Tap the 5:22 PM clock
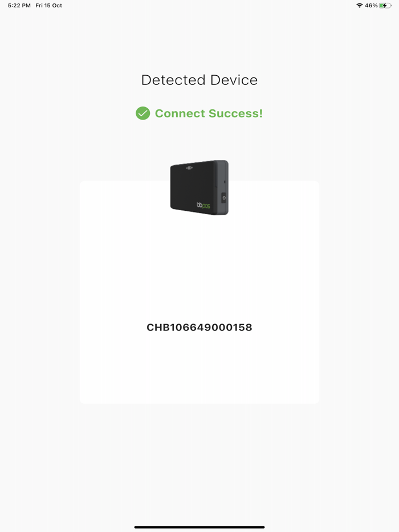399x532 pixels. point(19,6)
